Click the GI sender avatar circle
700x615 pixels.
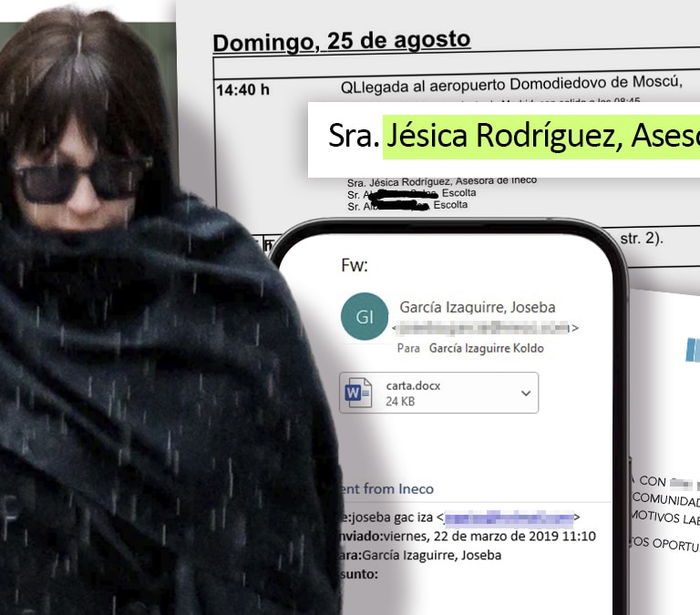[x=364, y=316]
